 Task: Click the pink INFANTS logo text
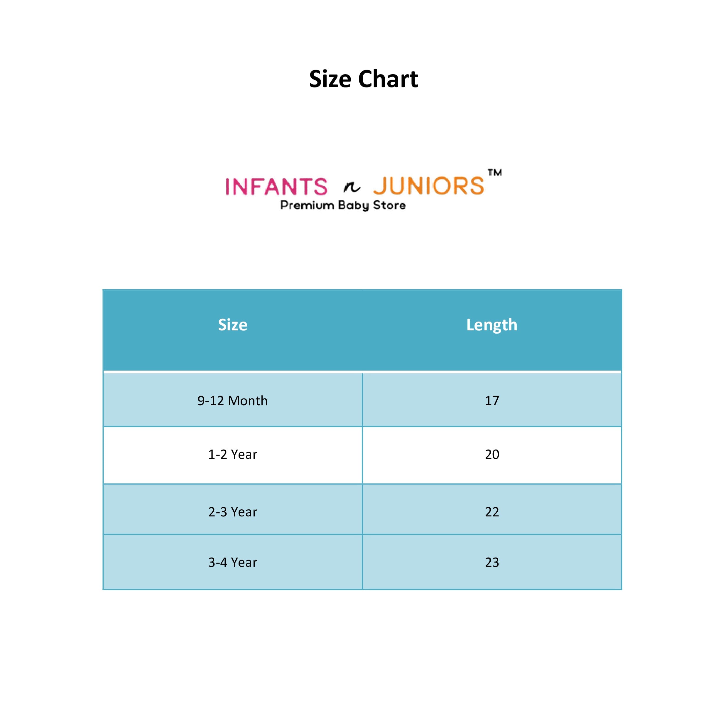[x=277, y=187]
